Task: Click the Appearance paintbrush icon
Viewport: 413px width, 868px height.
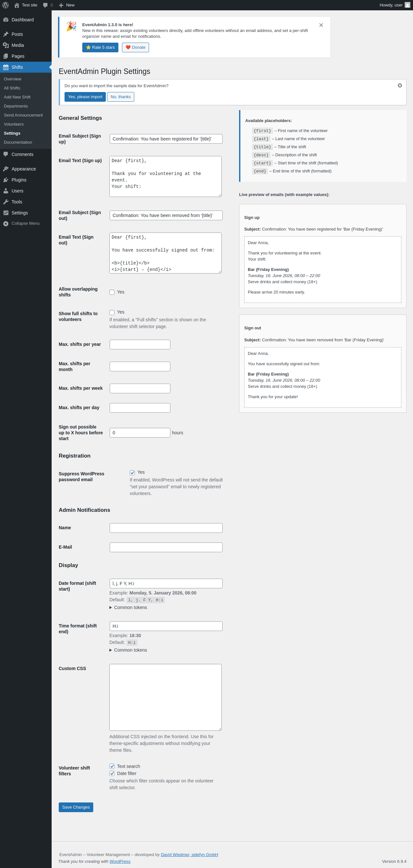Action: click(x=6, y=169)
